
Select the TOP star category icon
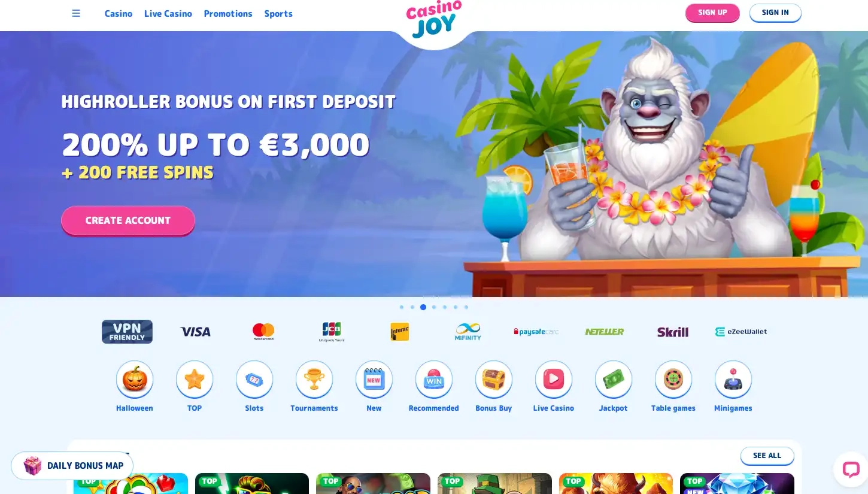(x=195, y=380)
